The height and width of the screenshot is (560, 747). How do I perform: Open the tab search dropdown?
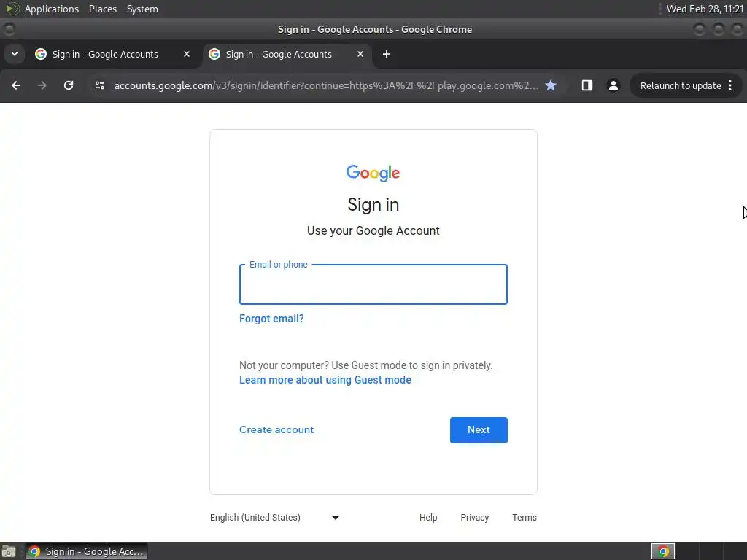tap(15, 54)
